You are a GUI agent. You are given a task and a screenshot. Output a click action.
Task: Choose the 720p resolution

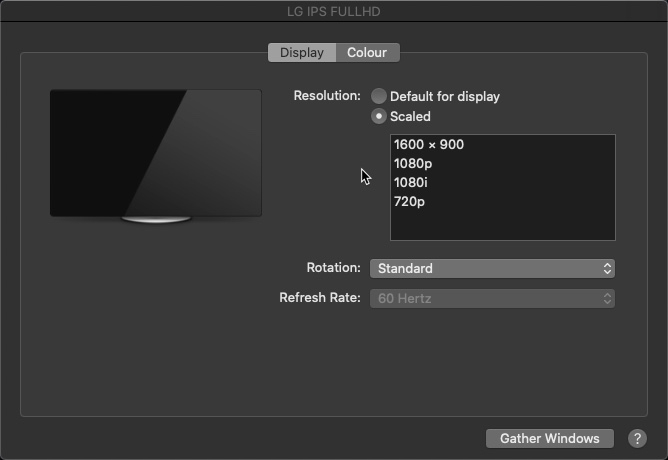(x=503, y=201)
